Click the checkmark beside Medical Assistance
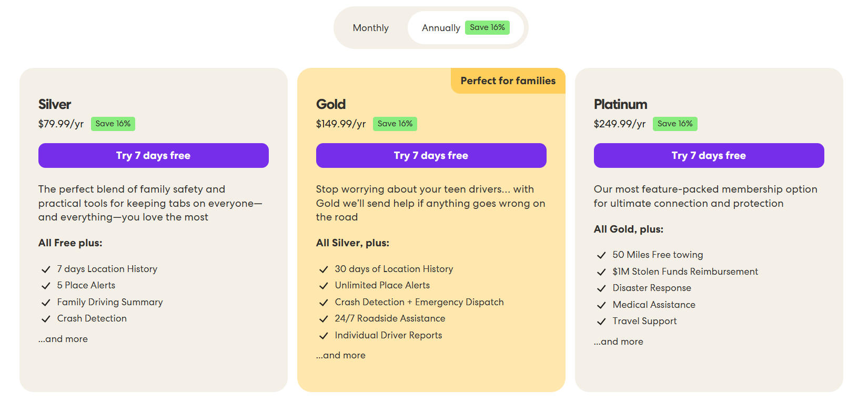Image resolution: width=868 pixels, height=401 pixels. tap(601, 305)
